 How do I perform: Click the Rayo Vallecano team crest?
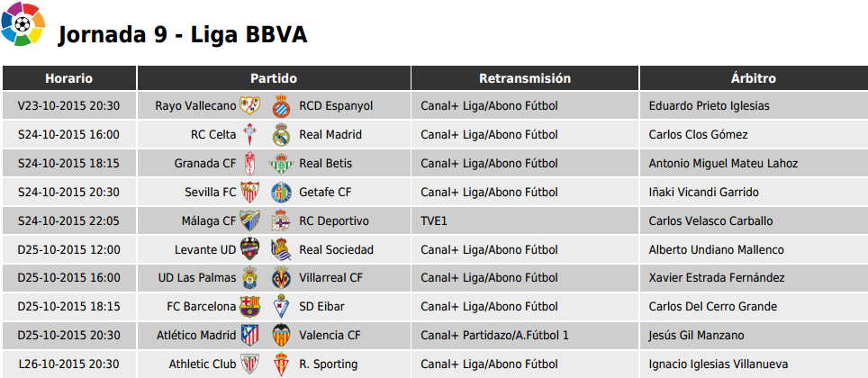[249, 105]
